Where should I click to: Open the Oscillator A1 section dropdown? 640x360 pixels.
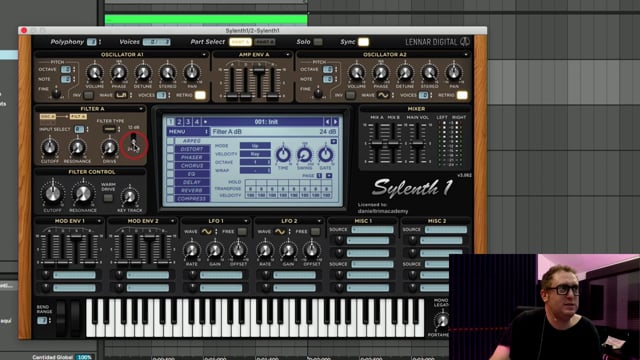204,54
